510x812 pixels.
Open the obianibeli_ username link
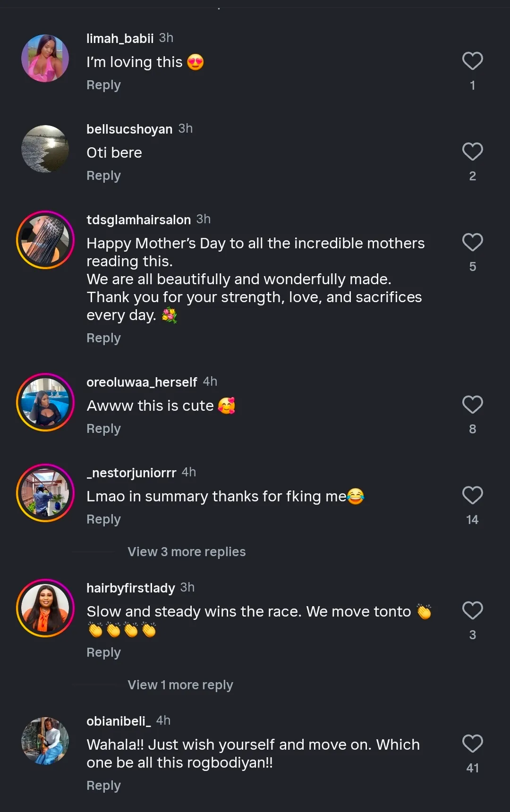pos(119,721)
